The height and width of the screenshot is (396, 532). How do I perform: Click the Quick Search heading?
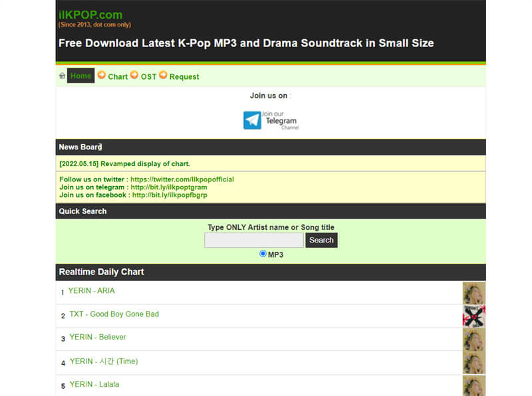82,211
